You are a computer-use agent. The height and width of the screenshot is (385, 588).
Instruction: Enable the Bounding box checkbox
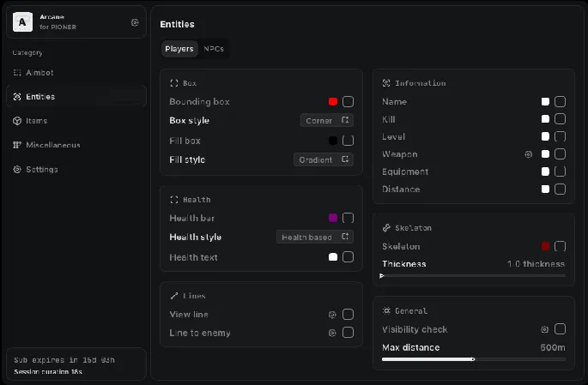click(x=348, y=102)
